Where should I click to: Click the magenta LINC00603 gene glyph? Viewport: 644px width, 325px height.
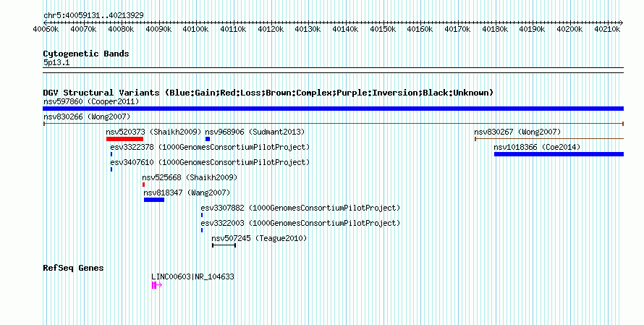point(157,284)
